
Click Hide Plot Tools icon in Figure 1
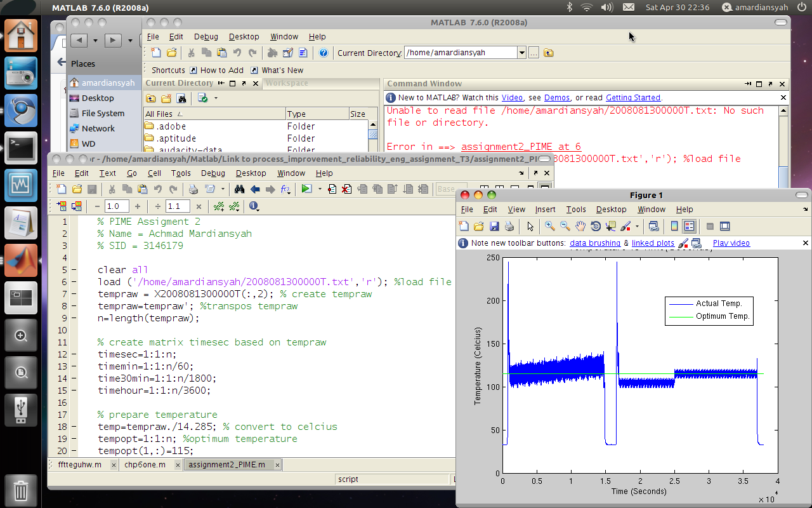click(x=710, y=226)
